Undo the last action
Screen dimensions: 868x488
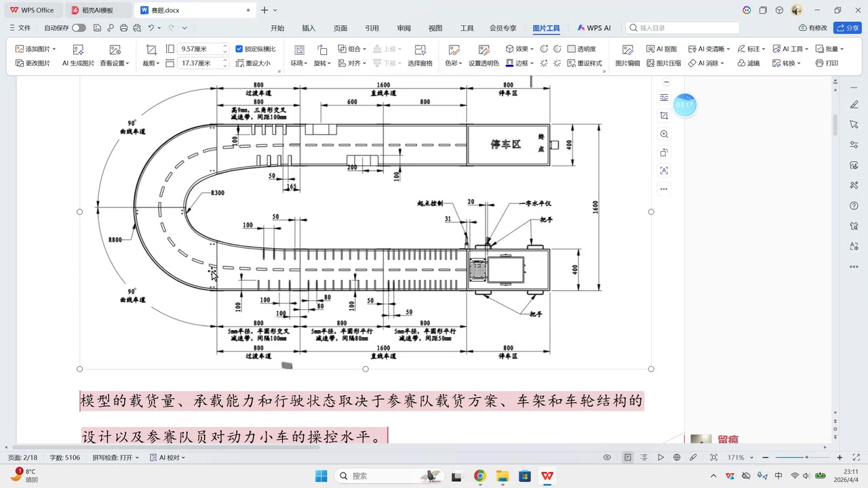tap(151, 28)
